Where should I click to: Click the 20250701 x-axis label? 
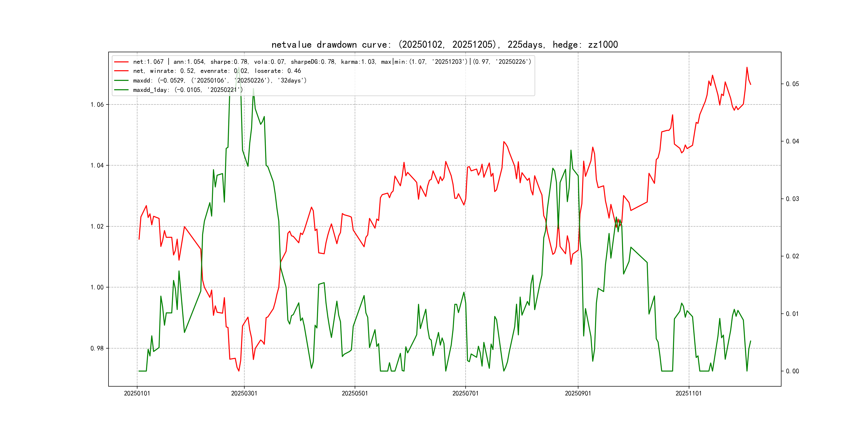click(x=465, y=394)
